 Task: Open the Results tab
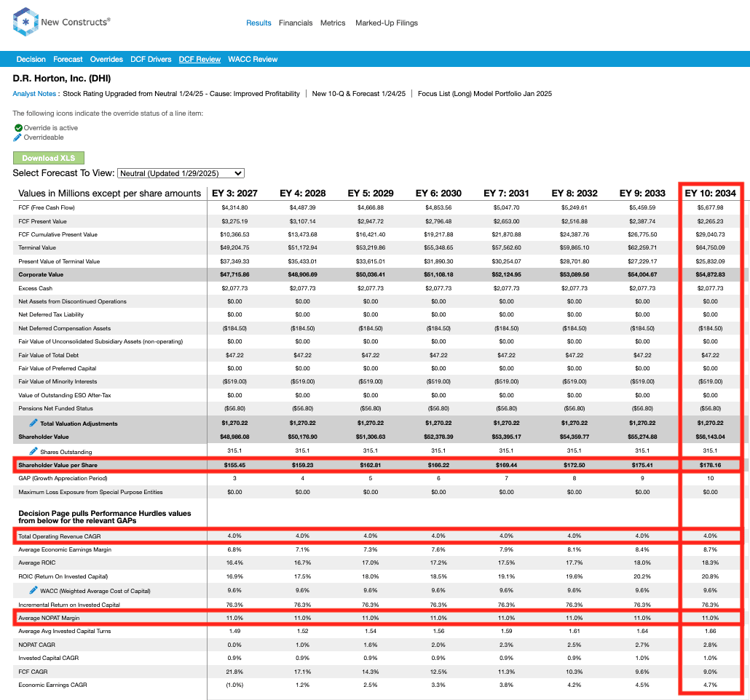(258, 23)
